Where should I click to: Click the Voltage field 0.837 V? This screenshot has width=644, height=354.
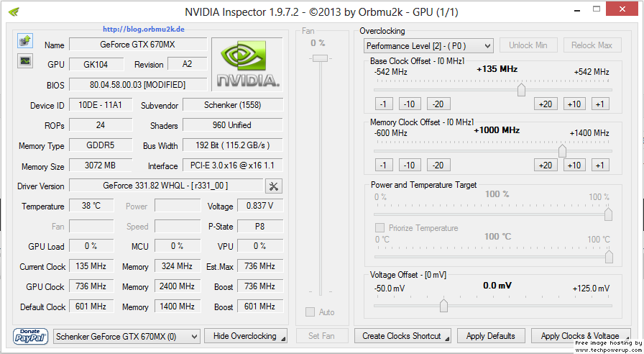pyautogui.click(x=260, y=206)
